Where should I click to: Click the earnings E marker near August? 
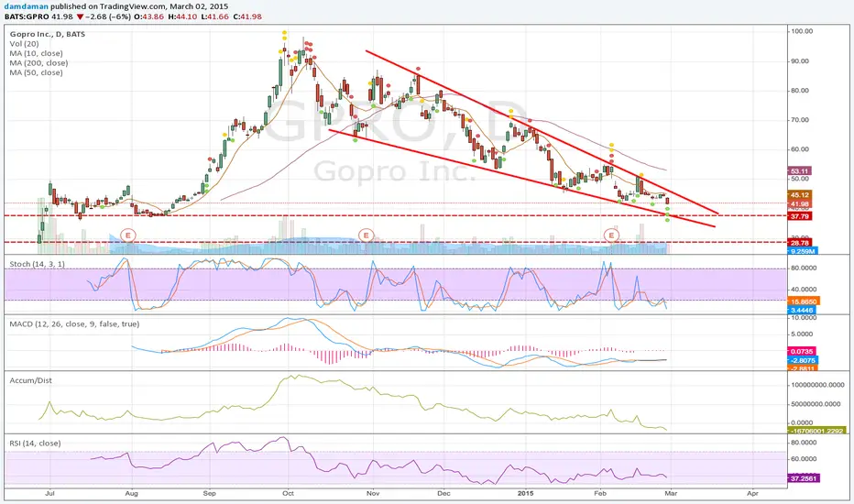[x=128, y=236]
